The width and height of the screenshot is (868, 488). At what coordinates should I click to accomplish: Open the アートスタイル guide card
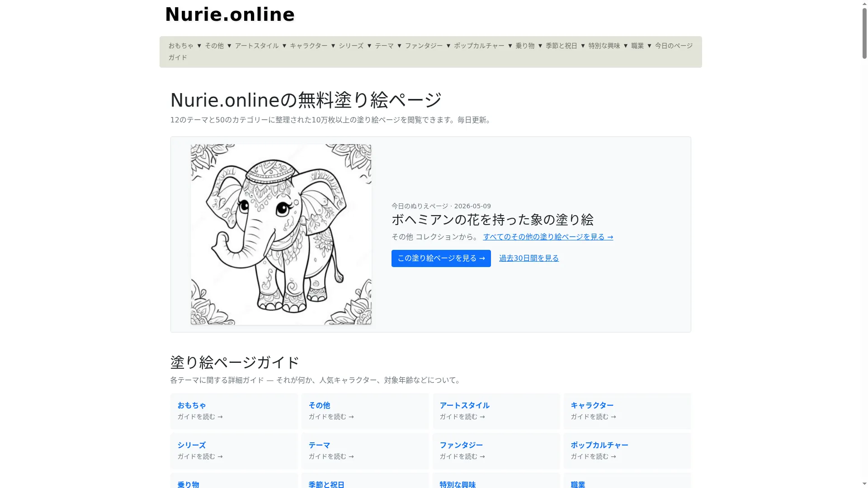click(496, 411)
